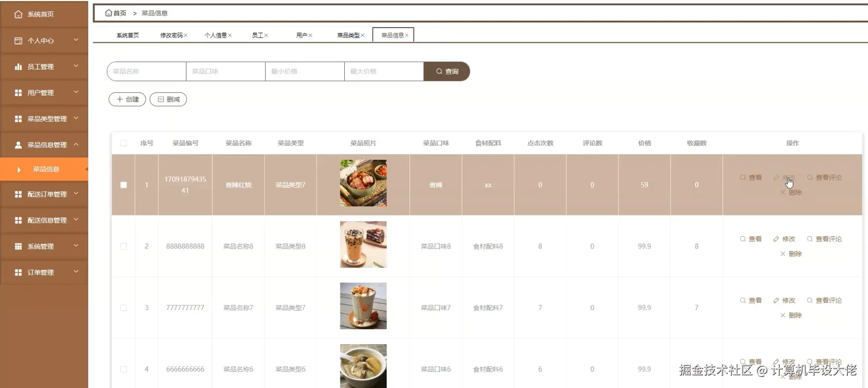Viewport: 868px width, 388px height.
Task: Expand the 系统管理 menu chevron
Action: (x=76, y=246)
